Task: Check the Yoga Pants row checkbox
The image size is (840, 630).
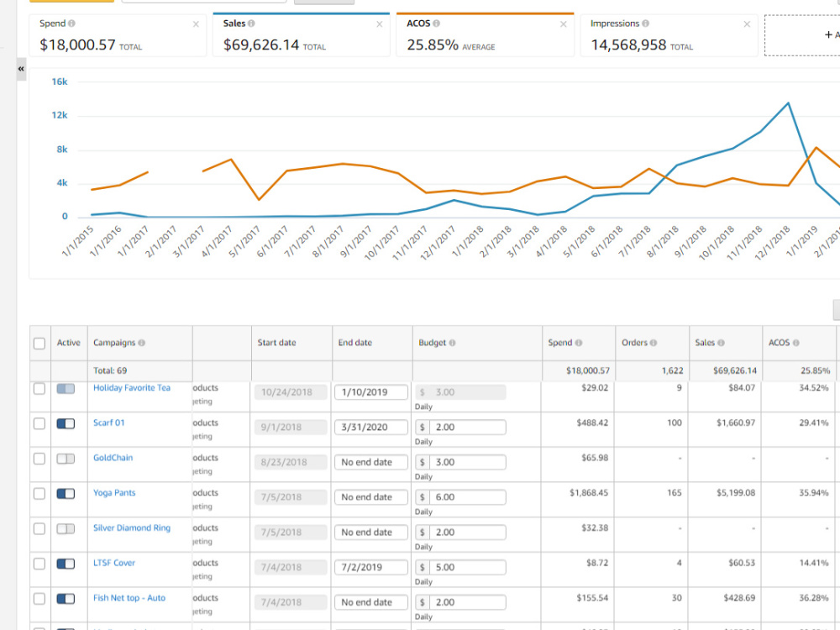Action: (39, 494)
